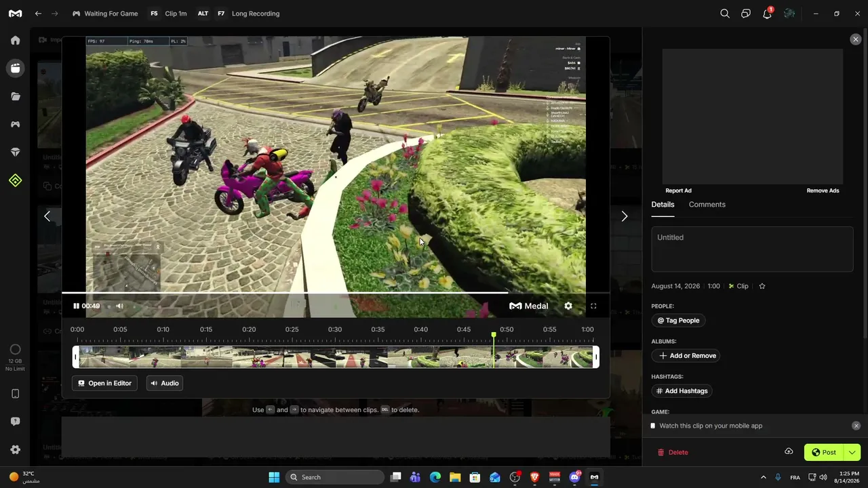Open the mobile device icon in sidebar
868x488 pixels.
[x=15, y=394]
